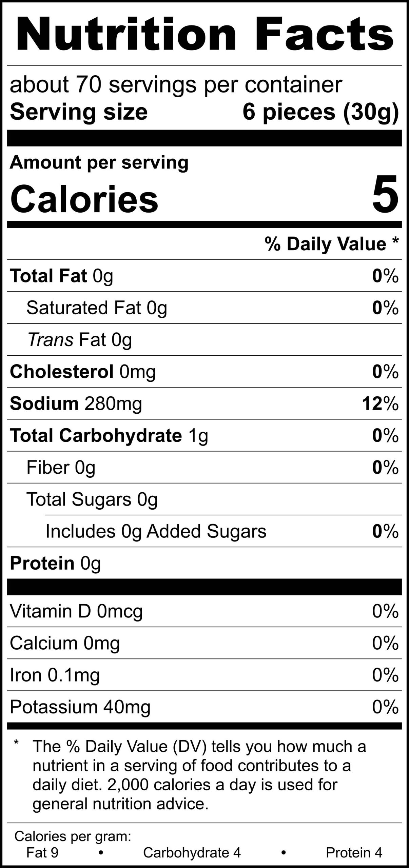Click the Trans Fat 0g line
Viewport: 409px width, 868px height.
[79, 340]
